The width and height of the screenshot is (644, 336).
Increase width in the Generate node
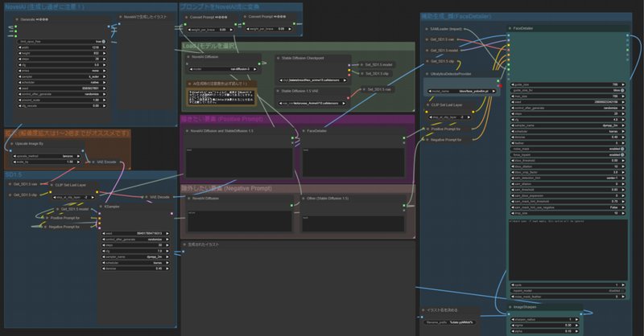[x=105, y=47]
